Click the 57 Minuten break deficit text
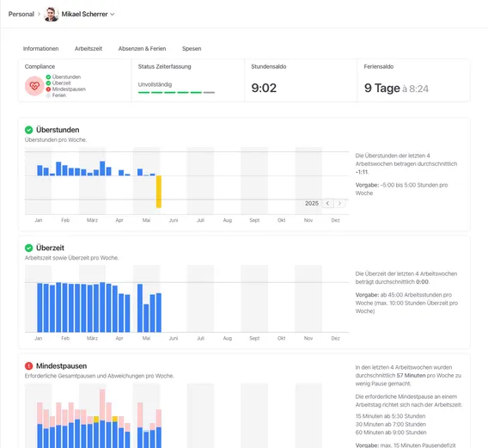This screenshot has width=488, height=448. tap(411, 376)
